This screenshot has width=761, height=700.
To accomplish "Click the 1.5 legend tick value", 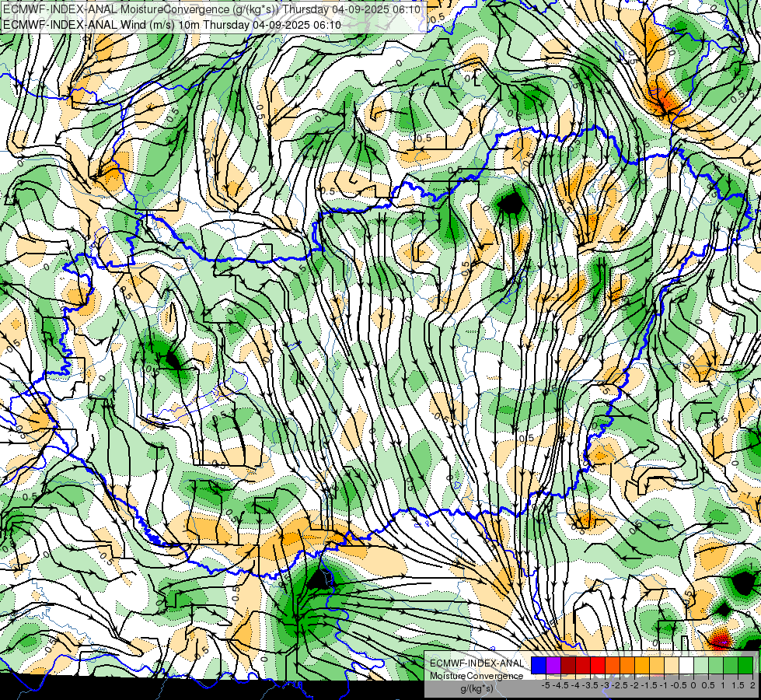I will point(738,685).
